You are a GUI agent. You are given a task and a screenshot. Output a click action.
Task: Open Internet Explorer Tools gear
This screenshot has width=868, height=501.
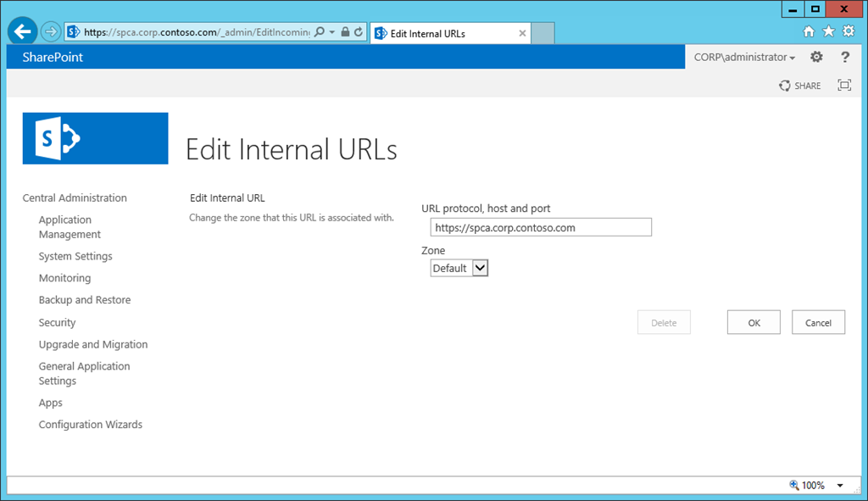pos(849,31)
